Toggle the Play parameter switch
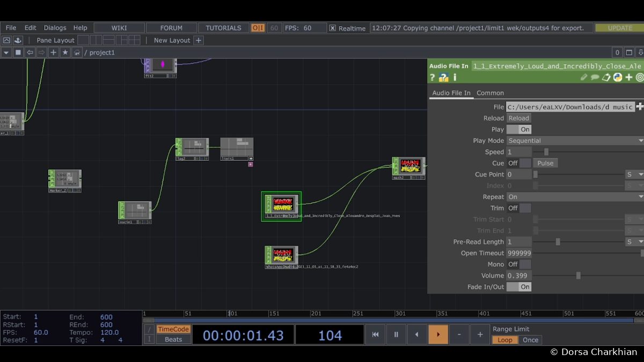Viewport: 644px width, 362px height. [x=519, y=129]
